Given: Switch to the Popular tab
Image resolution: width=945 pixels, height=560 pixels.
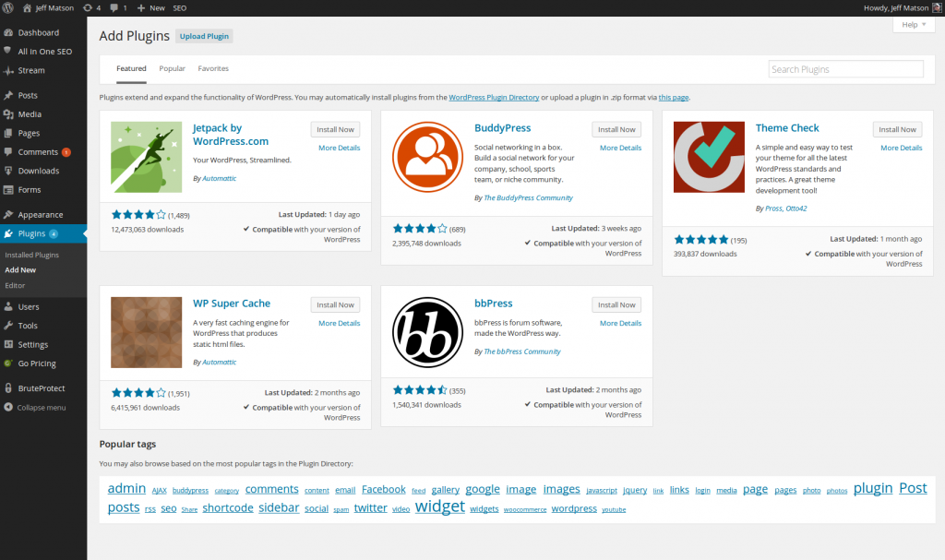Looking at the screenshot, I should point(173,68).
